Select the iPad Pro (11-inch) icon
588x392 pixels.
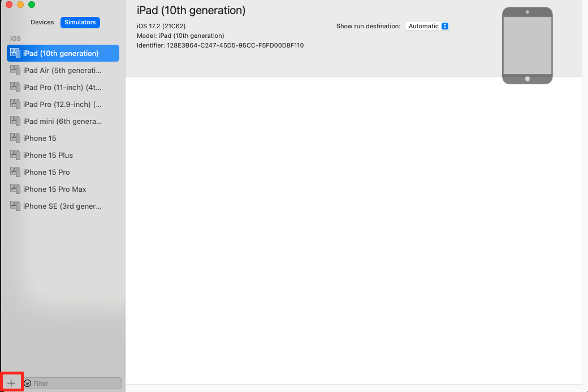(15, 87)
